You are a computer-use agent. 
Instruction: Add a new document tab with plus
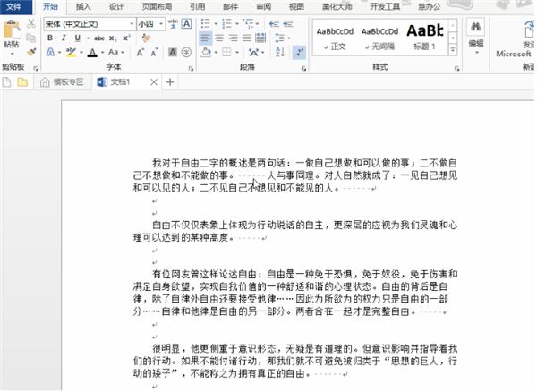click(x=170, y=82)
